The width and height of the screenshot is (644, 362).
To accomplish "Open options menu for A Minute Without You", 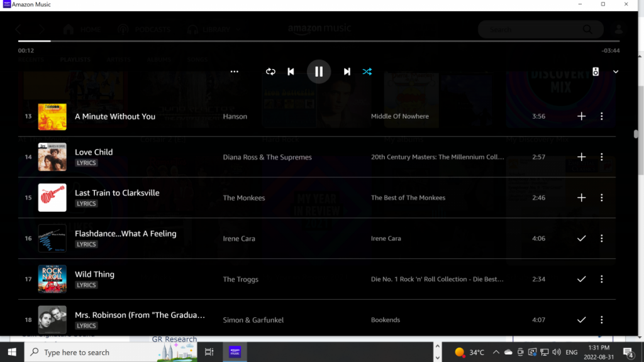I will pos(602,116).
